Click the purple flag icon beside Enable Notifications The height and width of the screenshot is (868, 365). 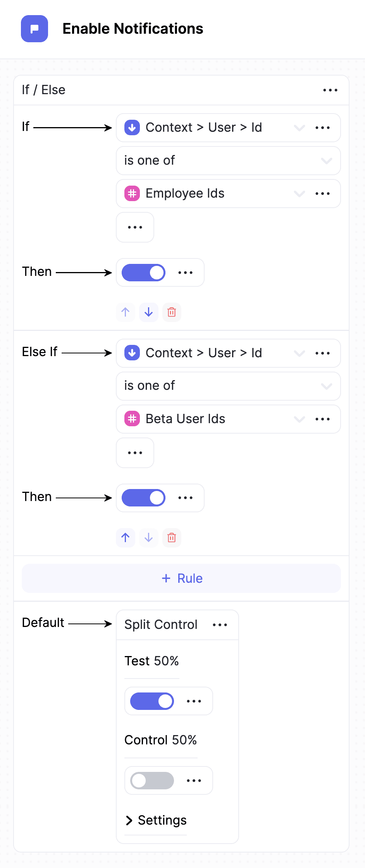click(34, 29)
